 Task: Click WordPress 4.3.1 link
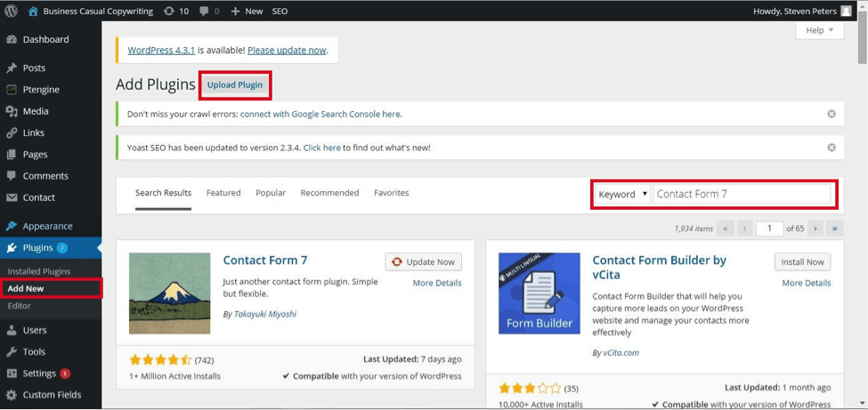click(162, 50)
